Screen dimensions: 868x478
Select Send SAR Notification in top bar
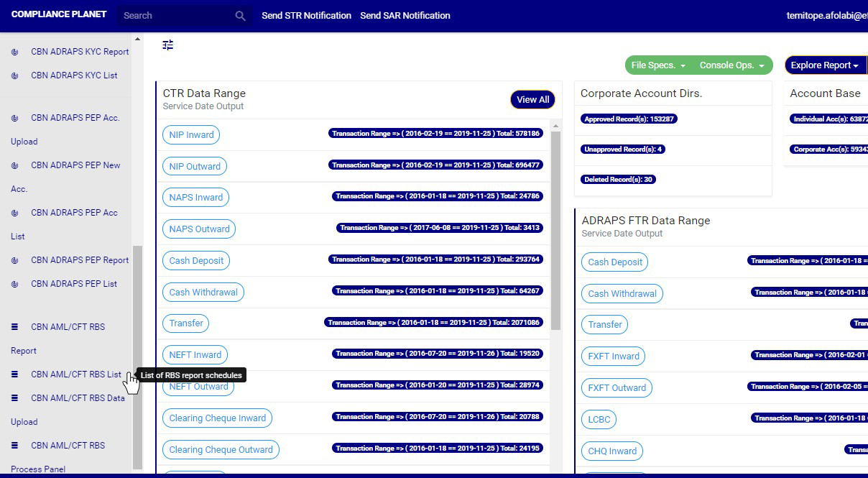pyautogui.click(x=405, y=16)
